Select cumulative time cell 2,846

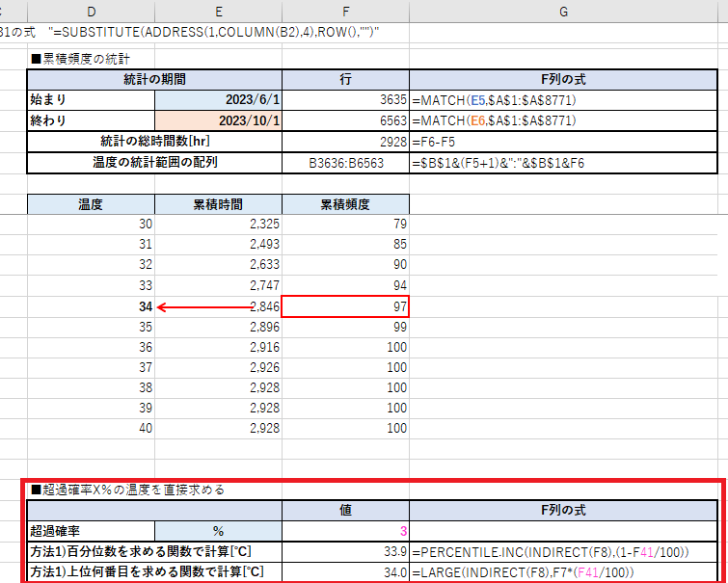(x=218, y=307)
